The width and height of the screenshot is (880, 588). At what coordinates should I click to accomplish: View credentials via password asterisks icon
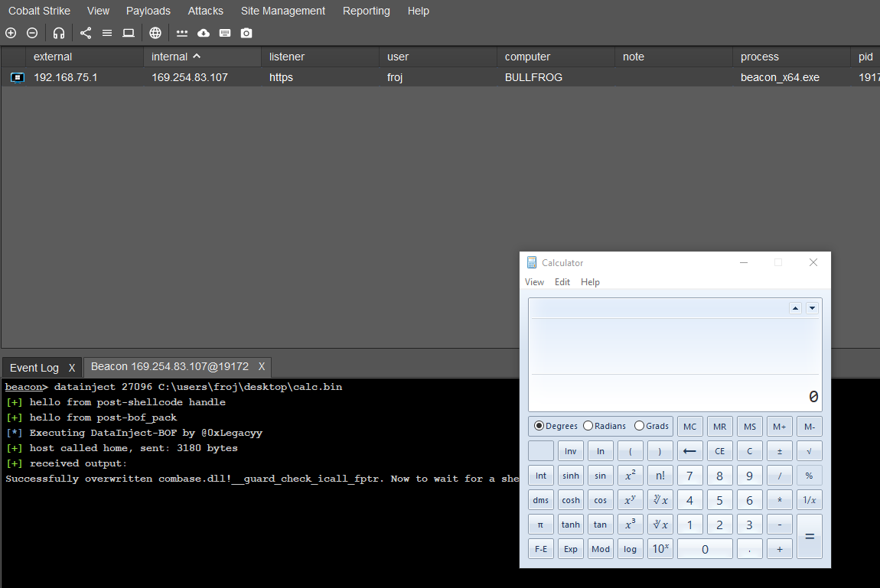(182, 33)
